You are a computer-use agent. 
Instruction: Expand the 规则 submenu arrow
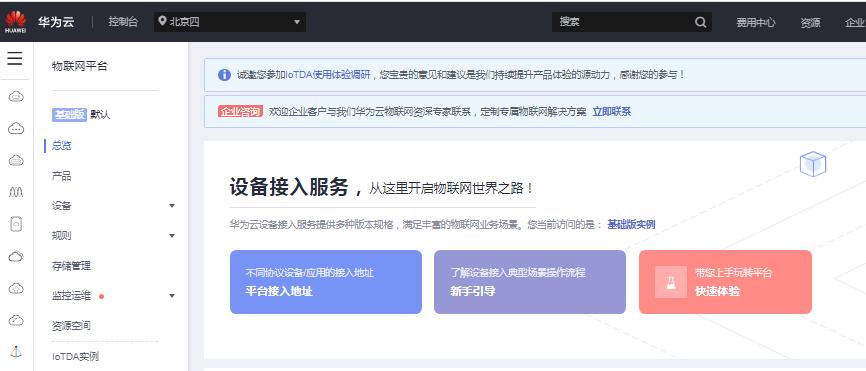(172, 236)
